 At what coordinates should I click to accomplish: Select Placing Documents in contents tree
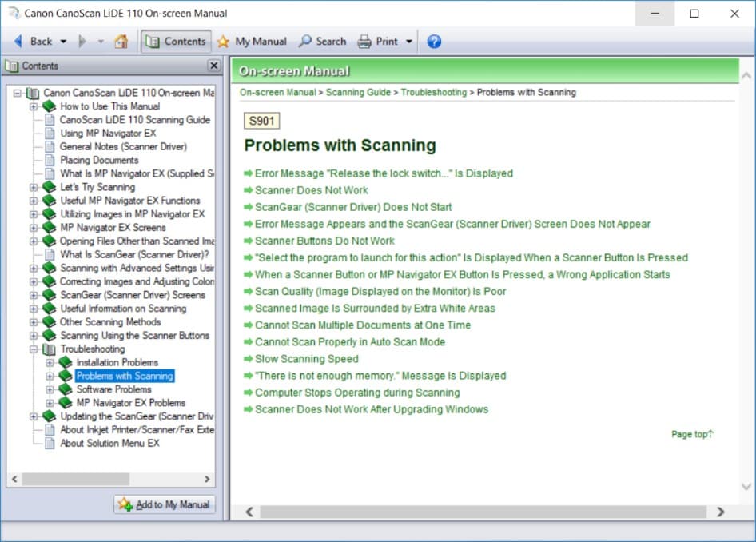click(99, 160)
